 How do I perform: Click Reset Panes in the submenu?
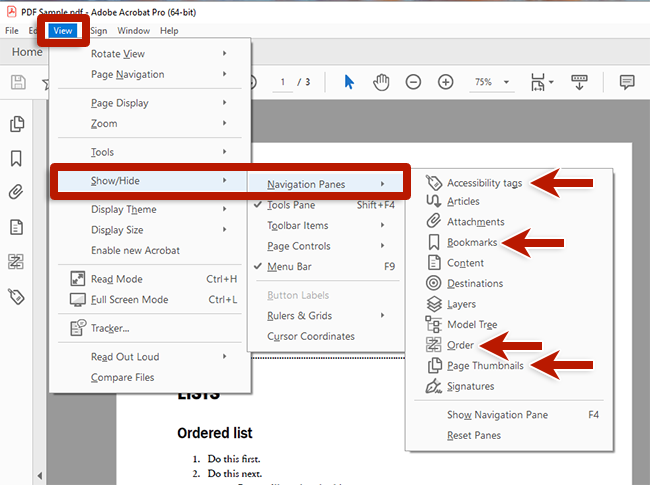474,436
